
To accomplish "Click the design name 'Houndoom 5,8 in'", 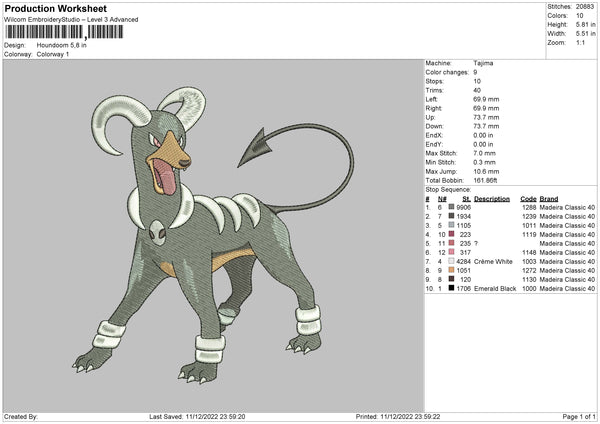I will [x=62, y=45].
